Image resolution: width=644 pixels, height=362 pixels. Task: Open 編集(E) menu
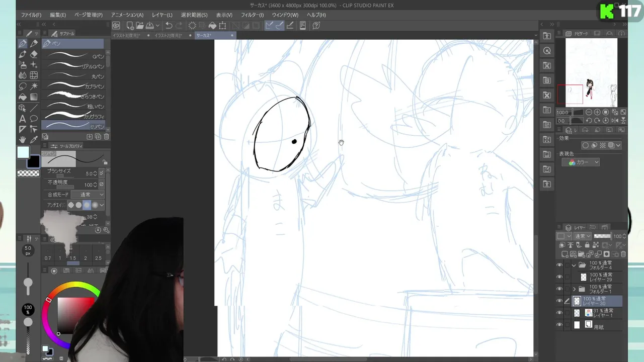[58, 15]
